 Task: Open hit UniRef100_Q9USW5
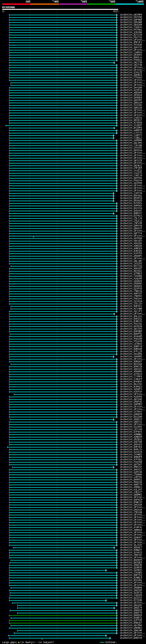(x=131, y=22)
